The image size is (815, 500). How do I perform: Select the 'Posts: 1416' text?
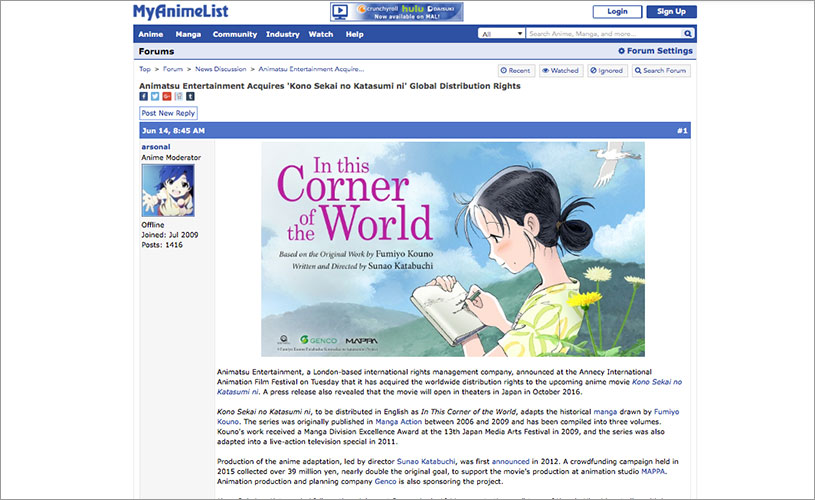tap(162, 245)
